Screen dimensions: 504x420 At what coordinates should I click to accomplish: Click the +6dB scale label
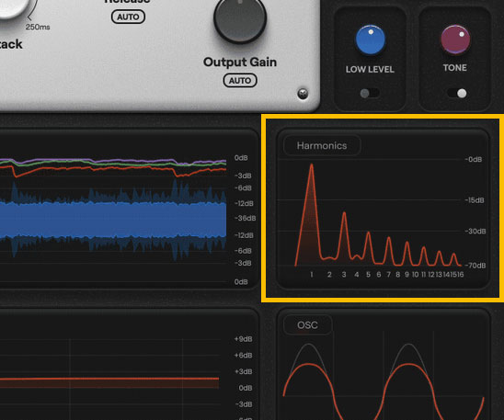tap(244, 355)
